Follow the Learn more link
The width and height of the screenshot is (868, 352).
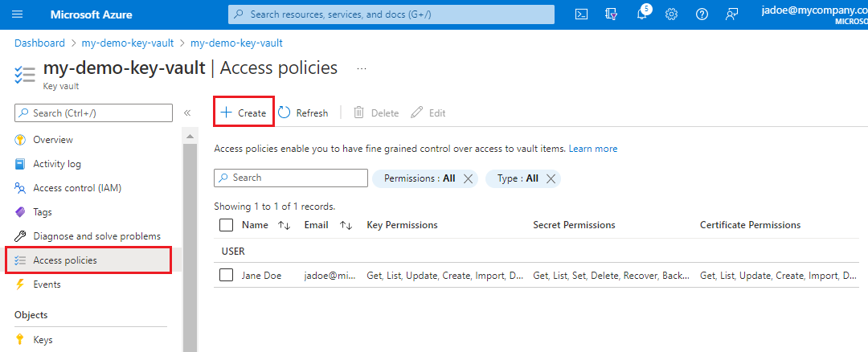click(x=593, y=149)
